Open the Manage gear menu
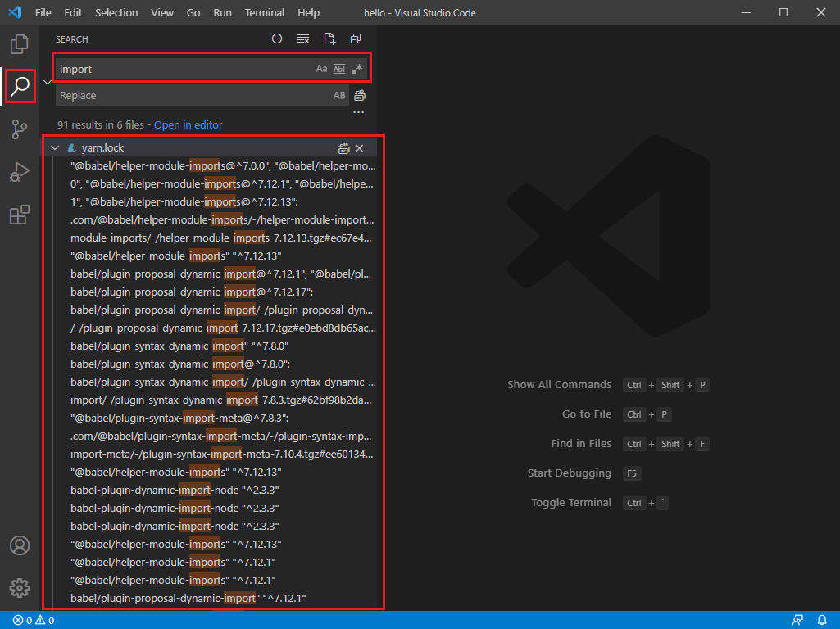 pyautogui.click(x=20, y=588)
